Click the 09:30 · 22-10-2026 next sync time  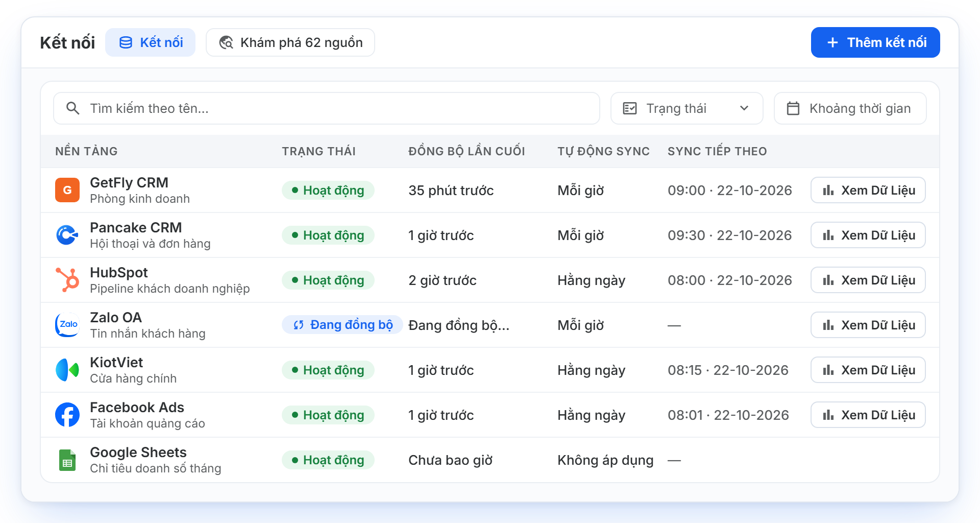click(730, 235)
